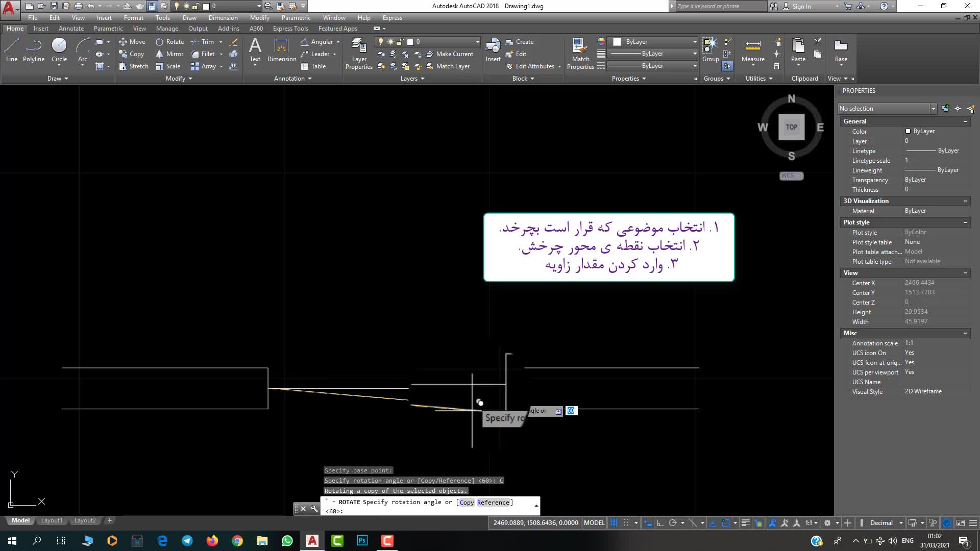Switch to the Layout1 tab

(x=52, y=520)
